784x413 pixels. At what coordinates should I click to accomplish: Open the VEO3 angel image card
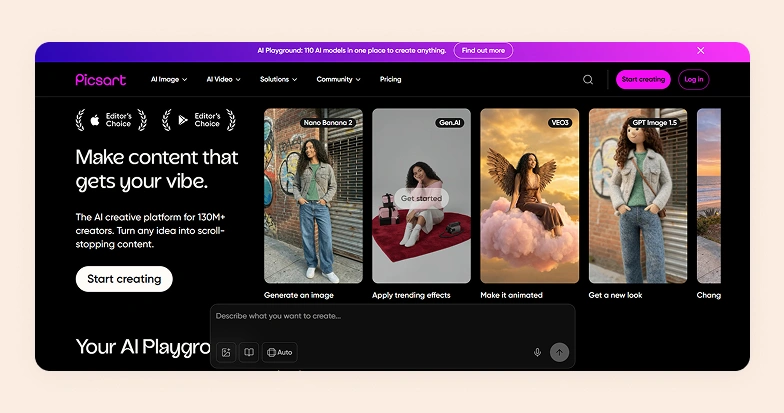tap(530, 196)
